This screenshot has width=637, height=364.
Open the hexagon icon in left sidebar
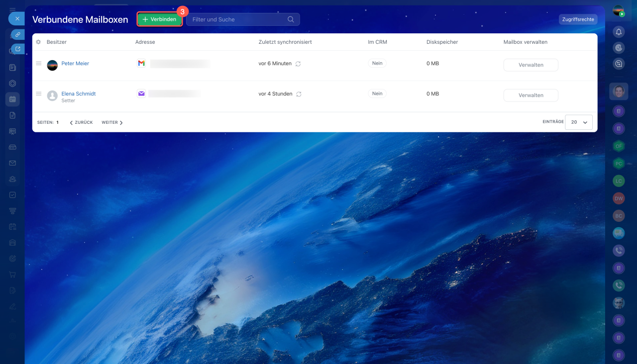(12, 84)
